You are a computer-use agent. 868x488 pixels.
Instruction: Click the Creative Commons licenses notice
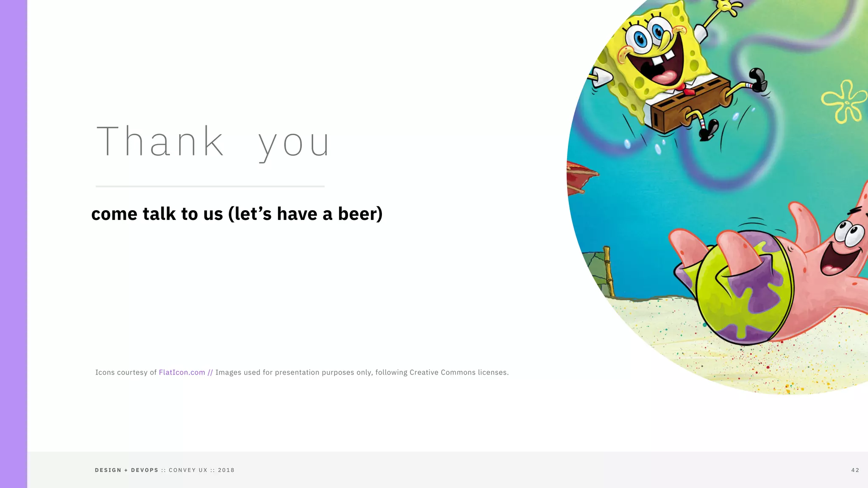pyautogui.click(x=362, y=372)
